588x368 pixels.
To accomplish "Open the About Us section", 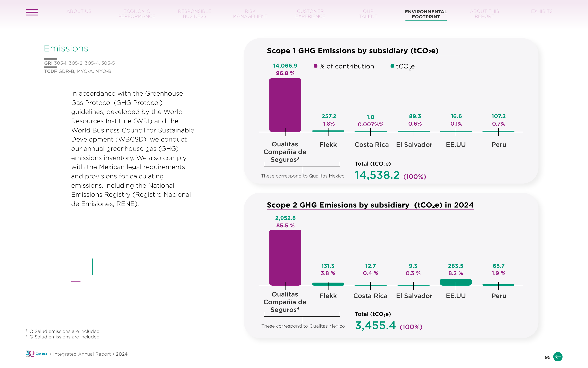I will (79, 11).
